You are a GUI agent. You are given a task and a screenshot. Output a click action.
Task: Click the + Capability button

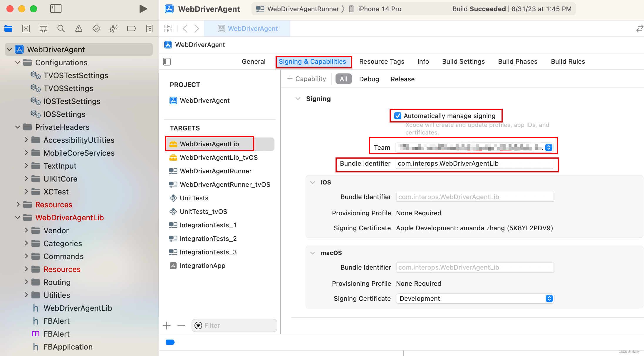306,79
